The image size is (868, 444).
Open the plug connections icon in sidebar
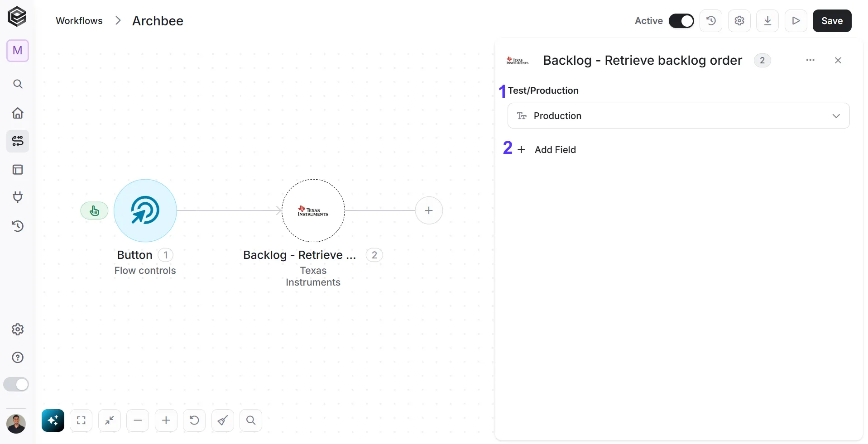pos(18,197)
